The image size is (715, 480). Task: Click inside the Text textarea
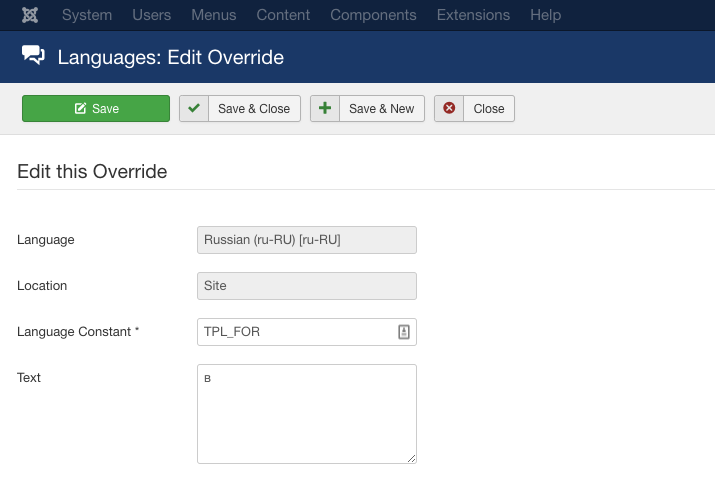pyautogui.click(x=306, y=414)
